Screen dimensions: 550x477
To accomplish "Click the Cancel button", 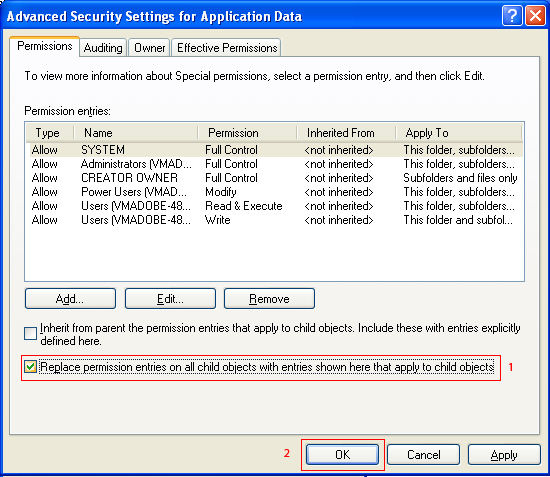I will [x=424, y=455].
